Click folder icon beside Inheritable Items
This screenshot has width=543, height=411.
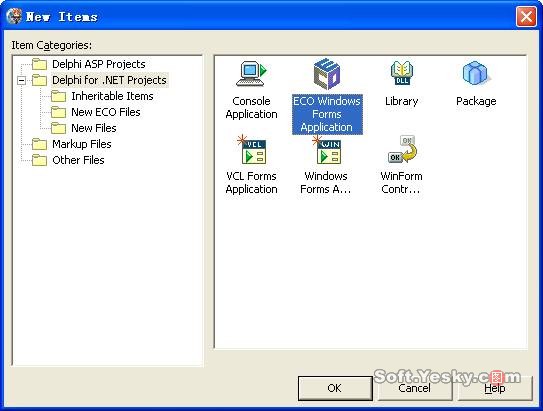click(58, 96)
